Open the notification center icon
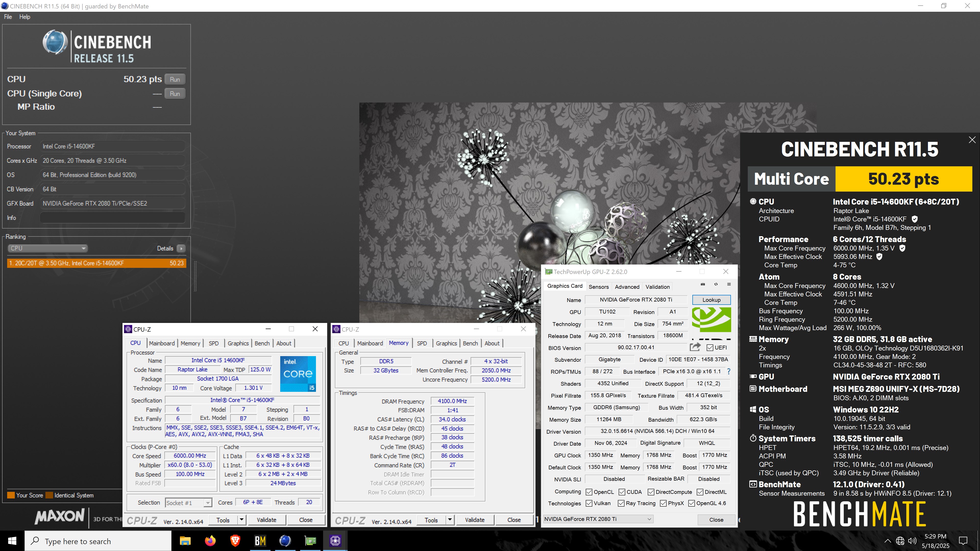Viewport: 980px width, 551px height. coord(963,541)
